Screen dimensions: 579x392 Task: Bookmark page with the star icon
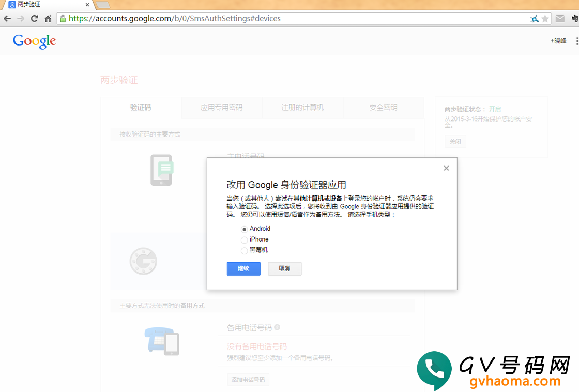pyautogui.click(x=545, y=19)
